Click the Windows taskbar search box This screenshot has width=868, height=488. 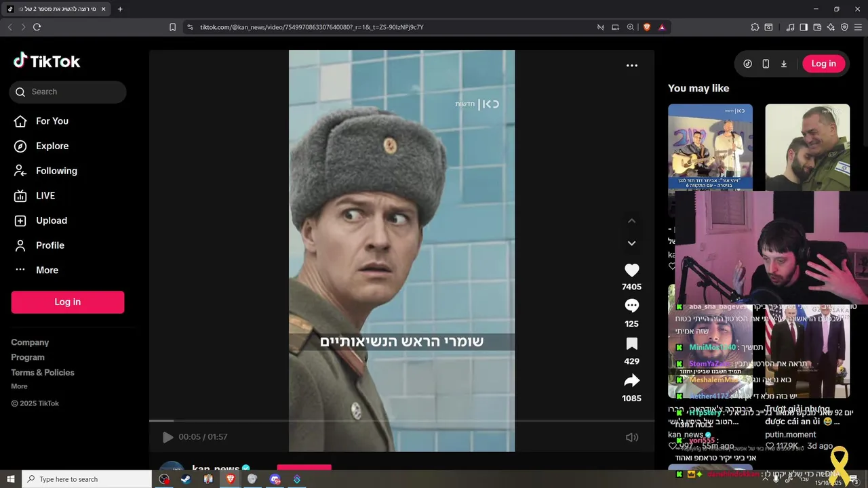coord(87,479)
